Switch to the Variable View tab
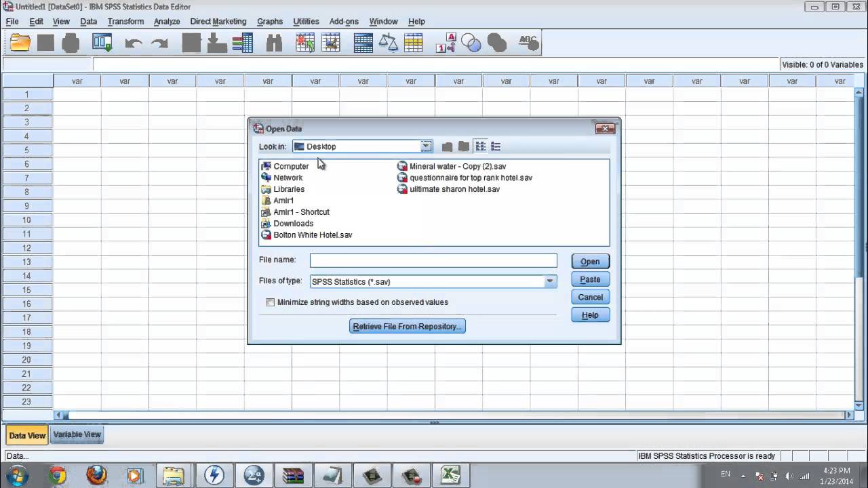This screenshot has width=868, height=488. 77,434
